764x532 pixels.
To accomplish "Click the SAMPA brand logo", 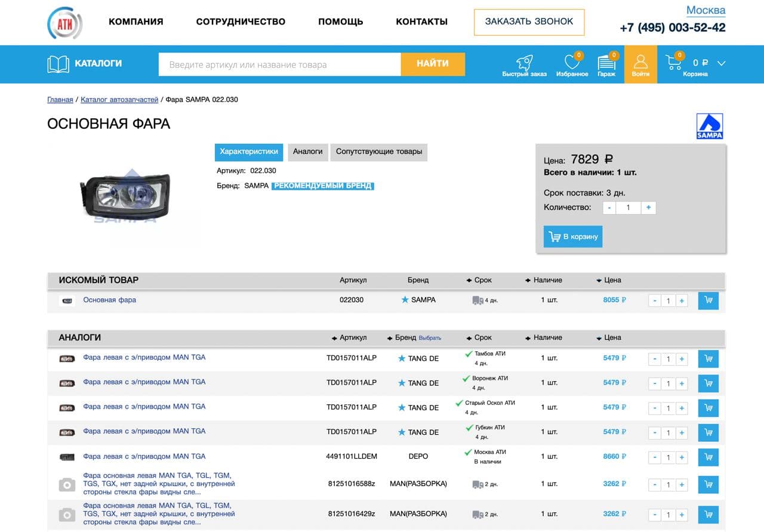I will (710, 126).
